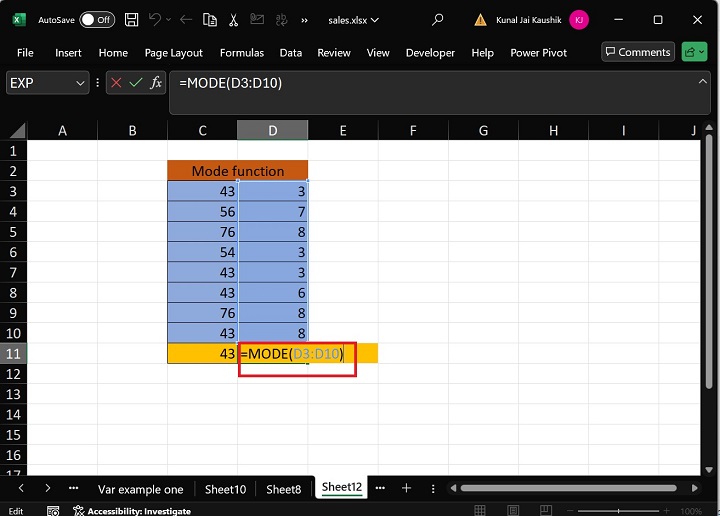Select column D header

coord(272,130)
